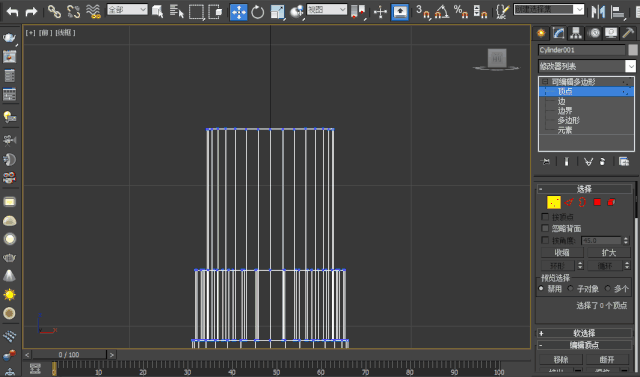The width and height of the screenshot is (640, 377).
Task: Toggle the 3D Snaps magnet icon
Action: 423,11
